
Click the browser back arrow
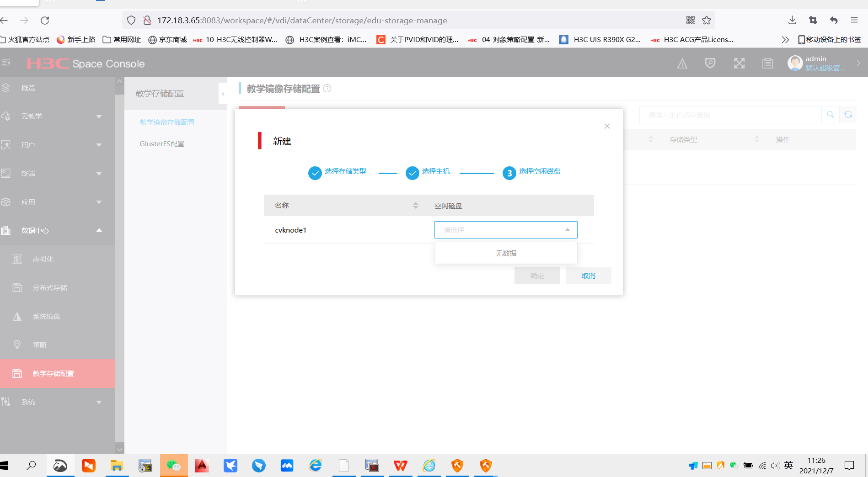[5, 21]
